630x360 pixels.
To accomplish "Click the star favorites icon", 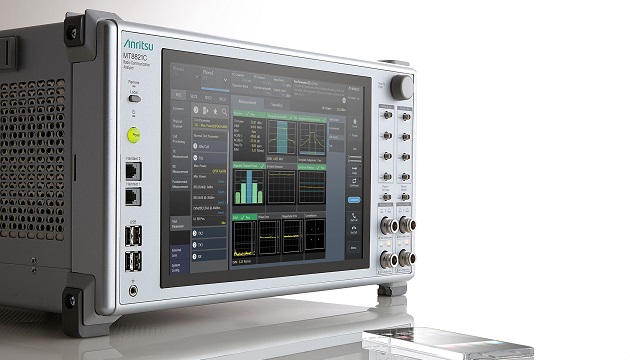I will [x=215, y=111].
